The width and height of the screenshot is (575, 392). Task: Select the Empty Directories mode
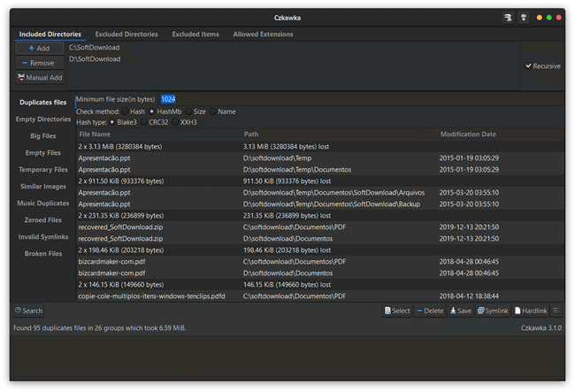[43, 119]
